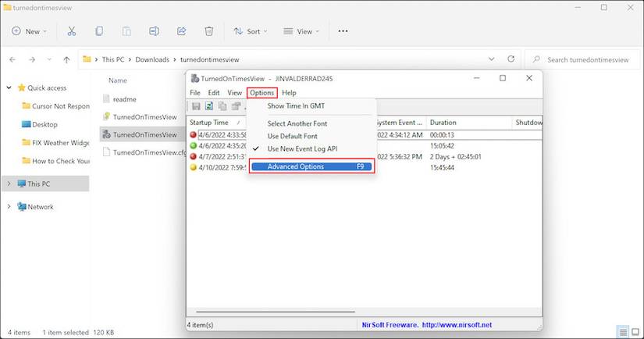The height and width of the screenshot is (339, 644).
Task: Expand the Network tree node
Action: point(9,207)
